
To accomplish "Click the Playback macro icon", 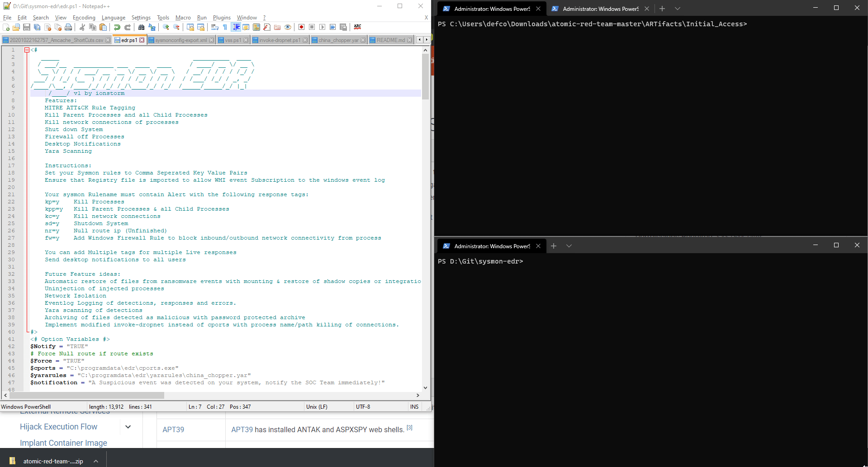I will click(x=323, y=28).
